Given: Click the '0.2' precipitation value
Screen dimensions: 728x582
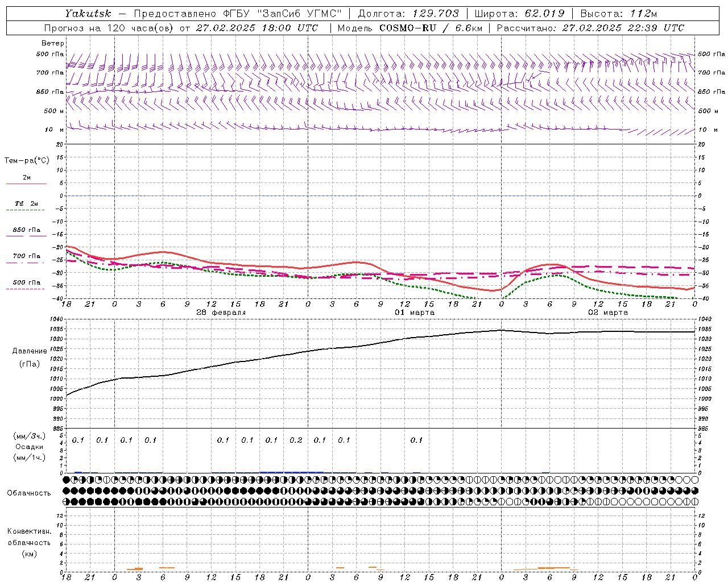Looking at the screenshot, I should [296, 440].
